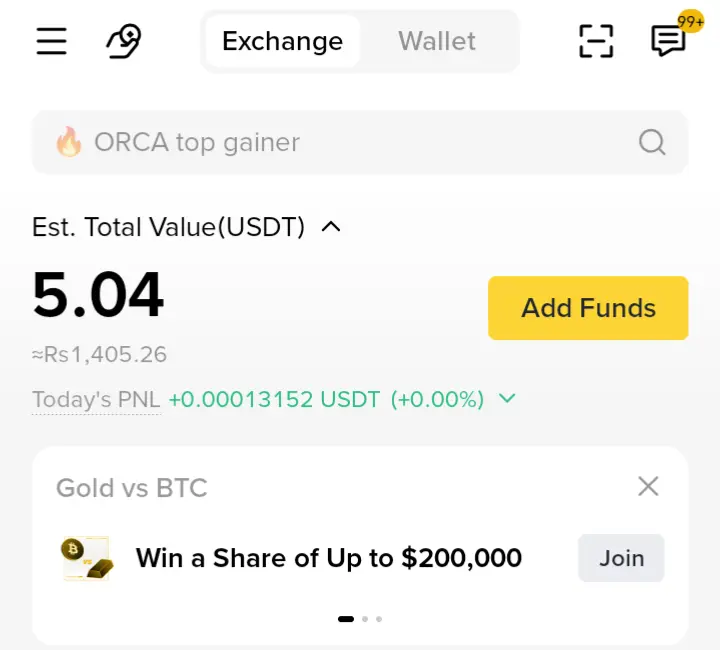Switch to the Wallet tab
This screenshot has height=650, width=720.
tap(437, 41)
